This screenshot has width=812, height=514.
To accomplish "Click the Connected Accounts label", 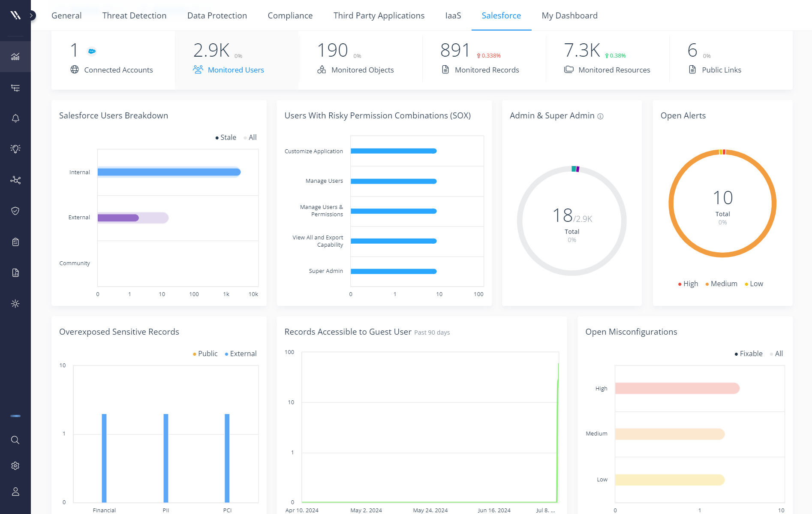I will click(x=118, y=70).
